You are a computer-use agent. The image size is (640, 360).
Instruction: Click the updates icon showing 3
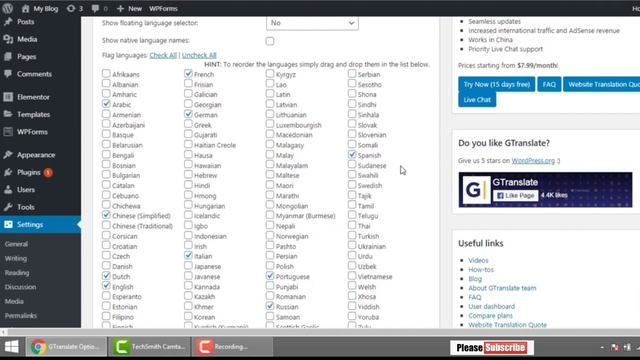click(x=71, y=8)
